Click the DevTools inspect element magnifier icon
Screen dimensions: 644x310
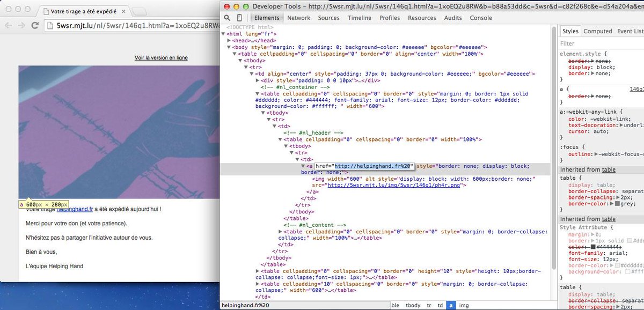click(227, 18)
